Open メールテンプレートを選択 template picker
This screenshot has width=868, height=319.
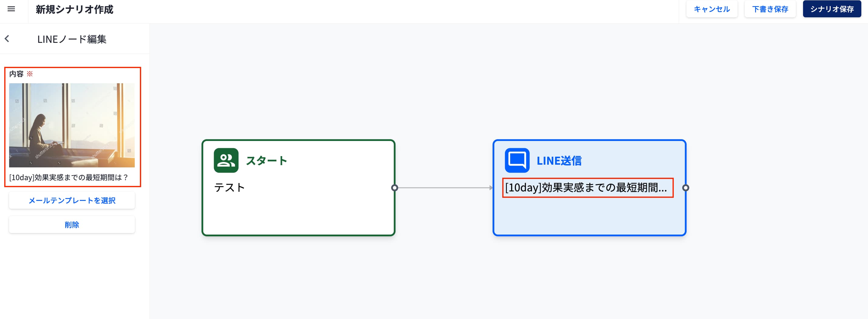[x=72, y=201]
